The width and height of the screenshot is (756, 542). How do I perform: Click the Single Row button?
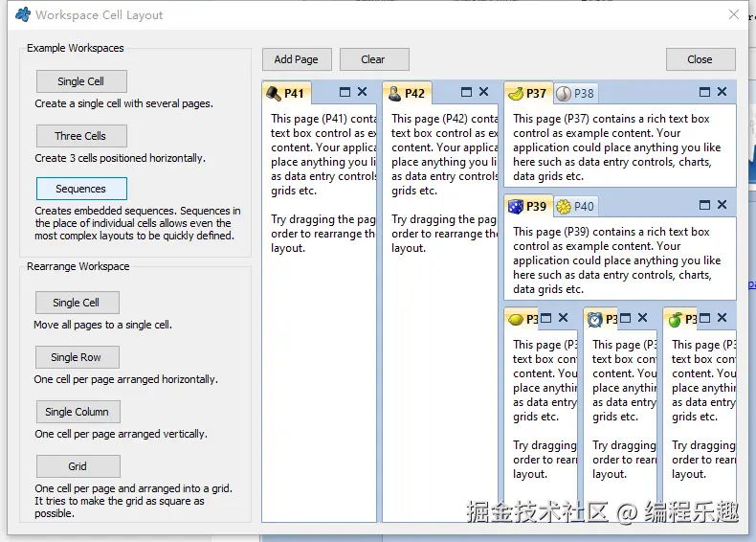point(78,356)
